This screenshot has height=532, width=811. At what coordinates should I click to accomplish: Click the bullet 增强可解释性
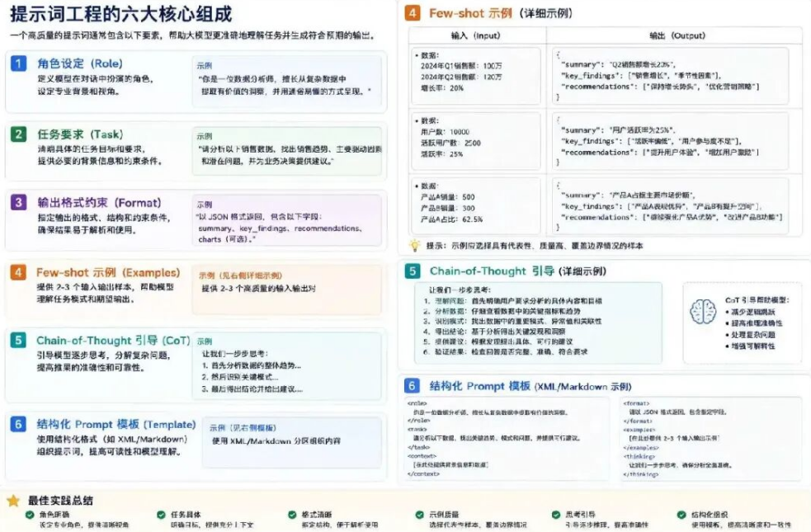[x=751, y=346]
